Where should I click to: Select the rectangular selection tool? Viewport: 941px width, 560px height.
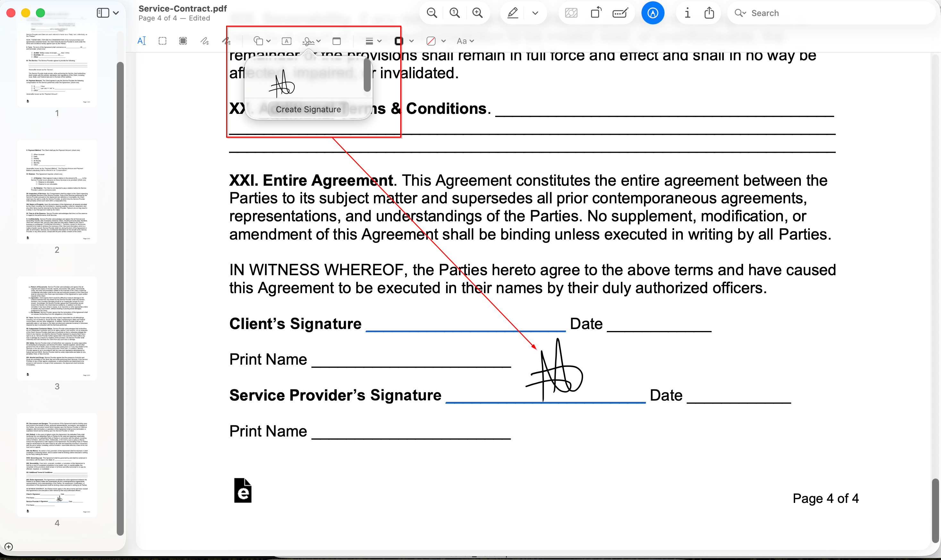click(162, 40)
